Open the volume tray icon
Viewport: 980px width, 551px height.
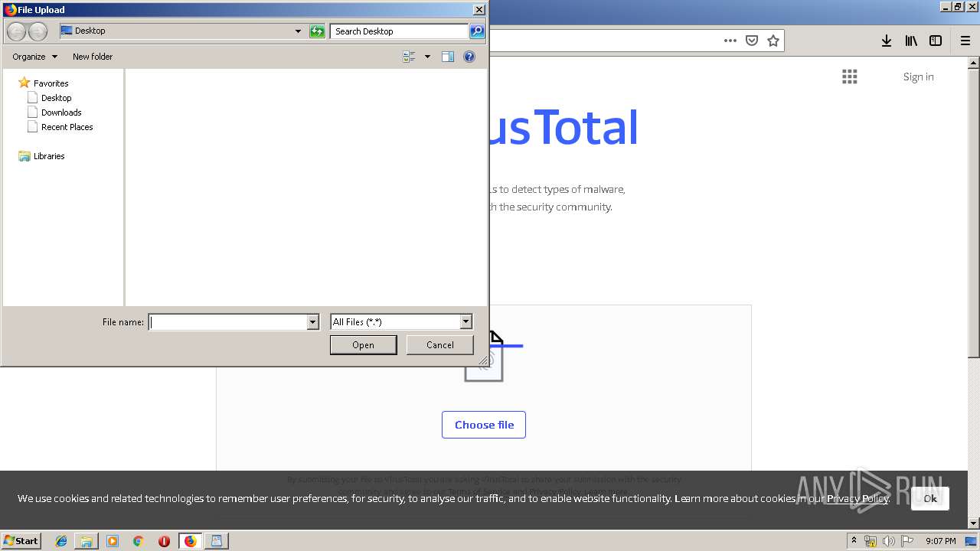pyautogui.click(x=888, y=541)
